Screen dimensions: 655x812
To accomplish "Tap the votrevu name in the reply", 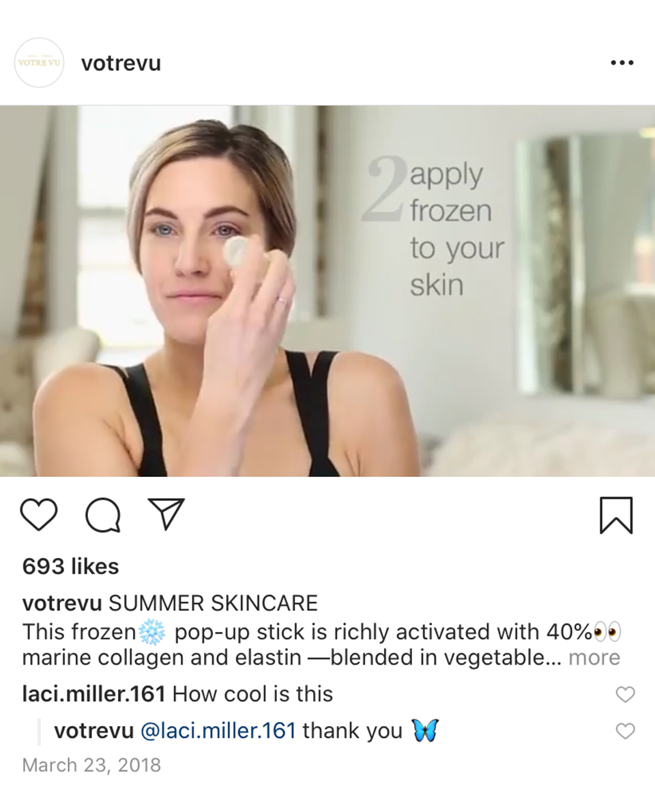I will [x=93, y=731].
